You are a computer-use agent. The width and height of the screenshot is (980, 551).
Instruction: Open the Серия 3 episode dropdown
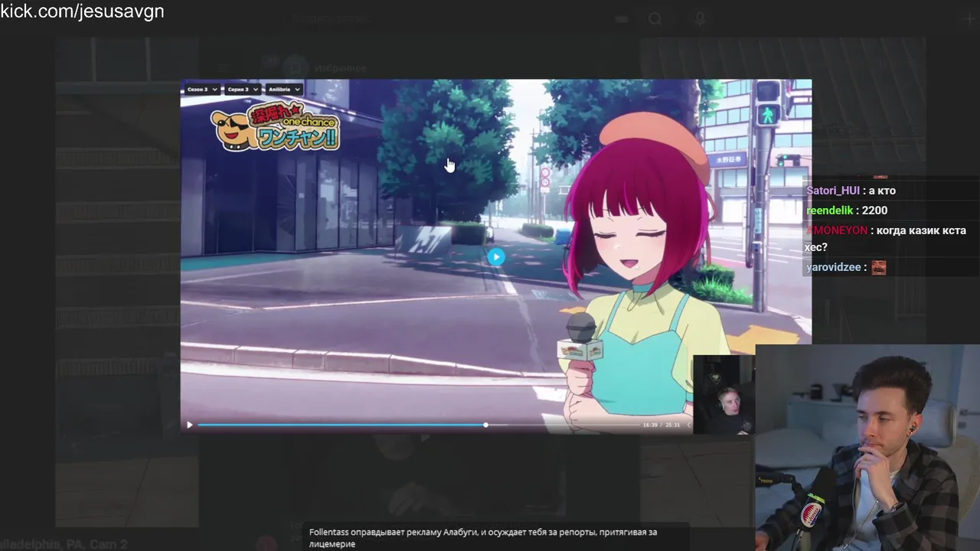click(243, 90)
